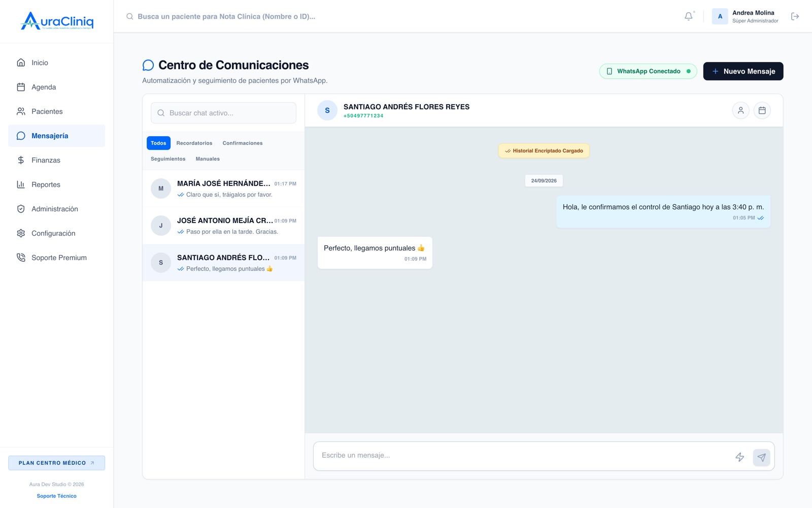This screenshot has height=508, width=812.
Task: Select the Todos filter tab
Action: coord(158,143)
